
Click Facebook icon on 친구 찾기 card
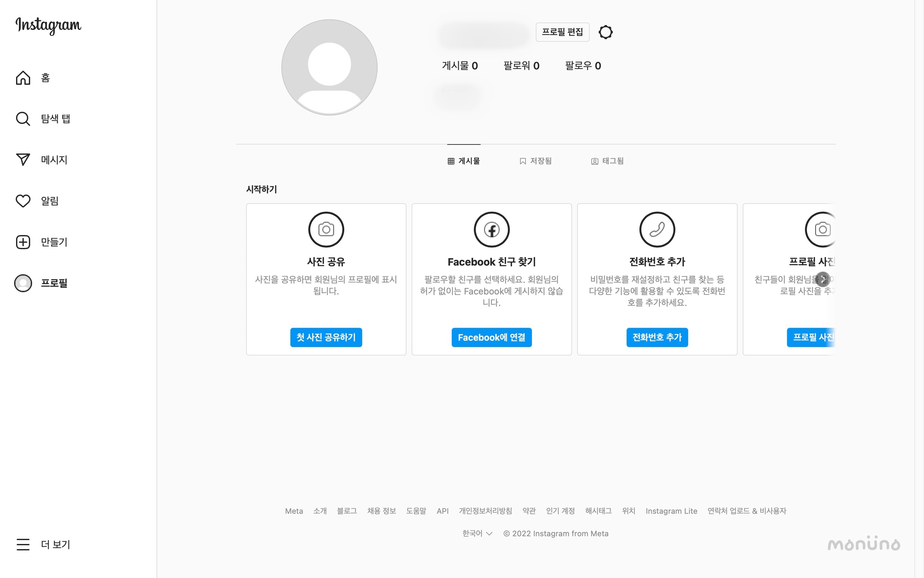pos(492,229)
